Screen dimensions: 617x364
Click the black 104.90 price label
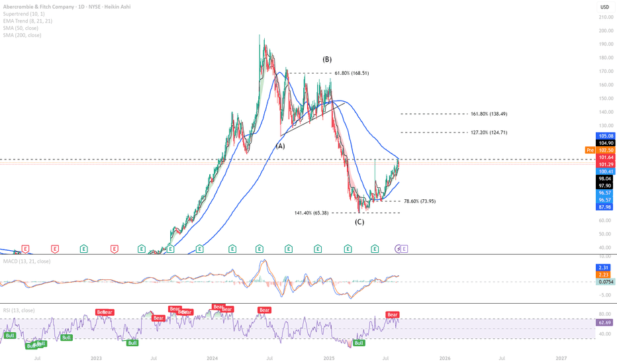[x=605, y=143]
